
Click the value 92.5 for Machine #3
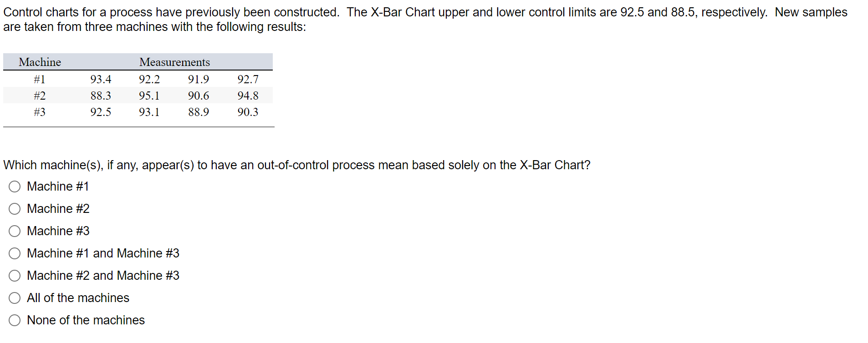coord(101,112)
